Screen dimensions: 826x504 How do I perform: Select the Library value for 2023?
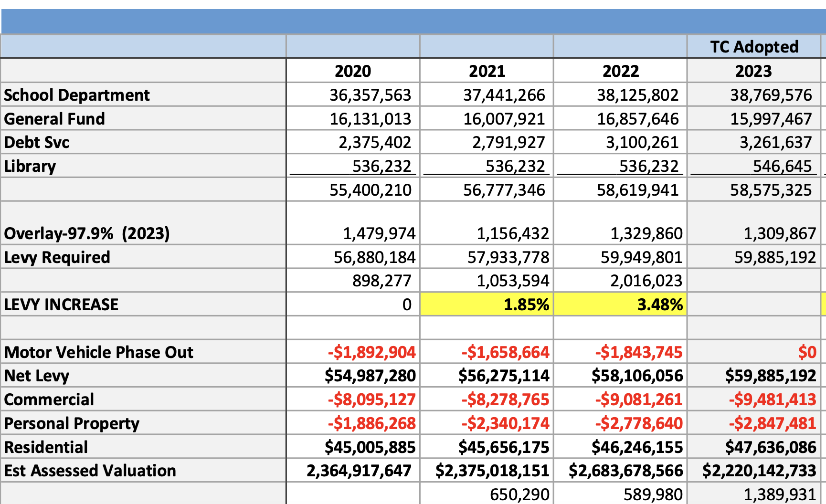tap(782, 166)
